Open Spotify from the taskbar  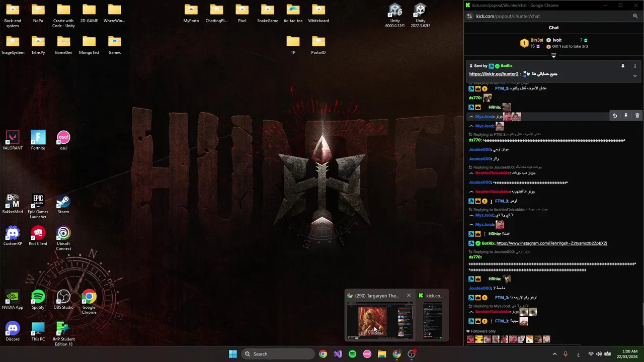tap(352, 354)
